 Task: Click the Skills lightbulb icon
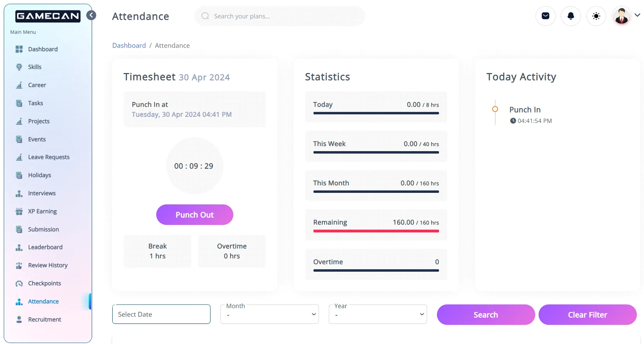click(19, 67)
